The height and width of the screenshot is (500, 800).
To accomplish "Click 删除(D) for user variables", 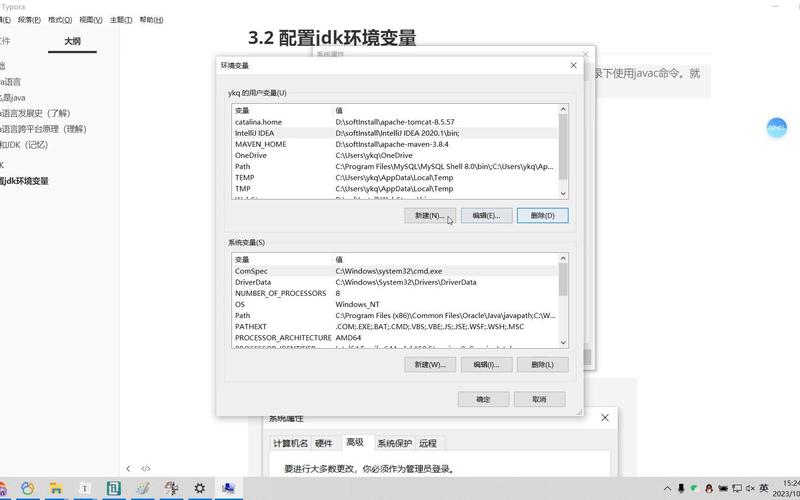I will click(x=542, y=215).
